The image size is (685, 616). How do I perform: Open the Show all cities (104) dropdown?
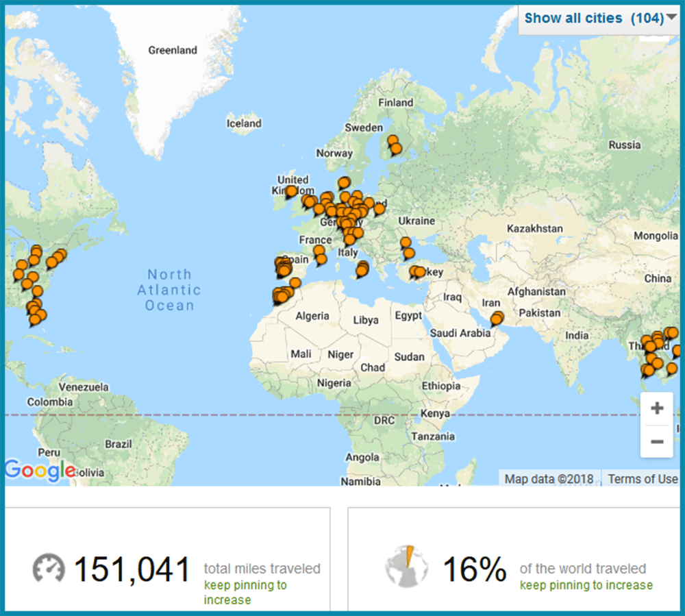pos(593,19)
